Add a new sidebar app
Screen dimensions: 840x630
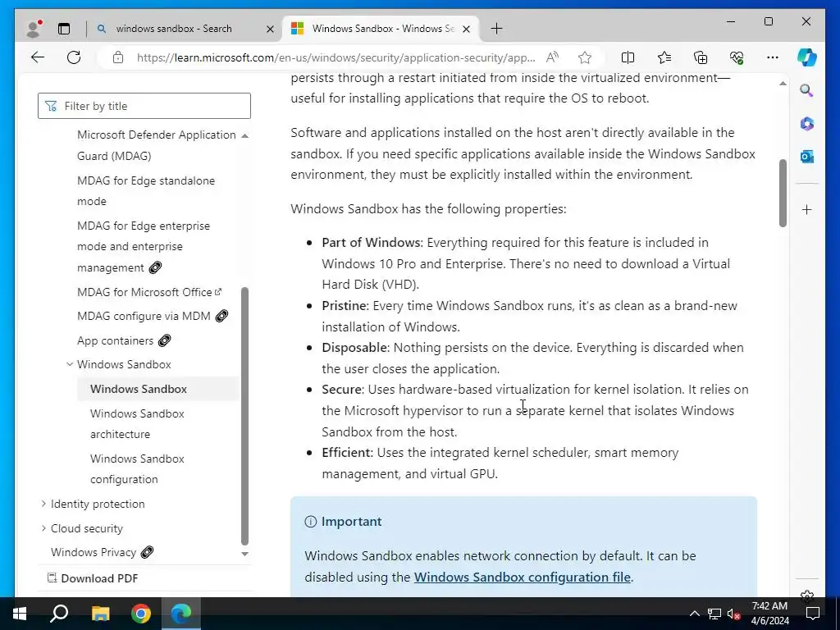(807, 209)
